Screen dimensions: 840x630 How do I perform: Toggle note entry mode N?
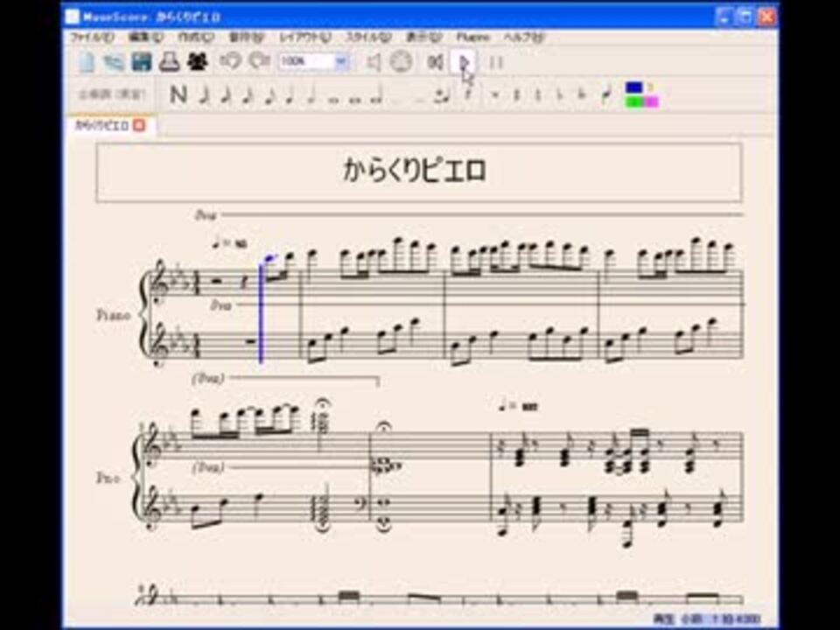point(178,94)
